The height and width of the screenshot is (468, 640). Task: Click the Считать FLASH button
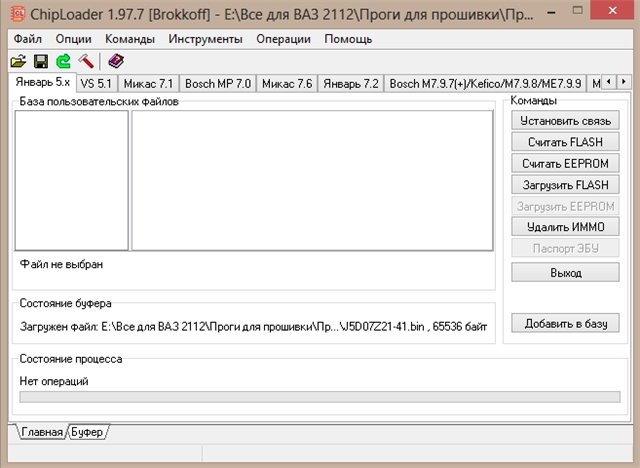pos(565,142)
